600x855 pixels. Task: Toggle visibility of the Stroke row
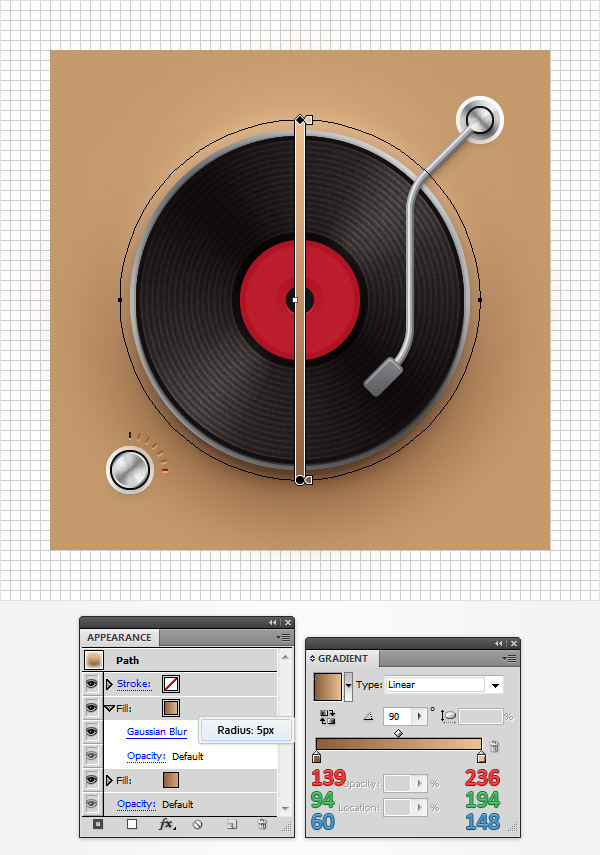(92, 684)
